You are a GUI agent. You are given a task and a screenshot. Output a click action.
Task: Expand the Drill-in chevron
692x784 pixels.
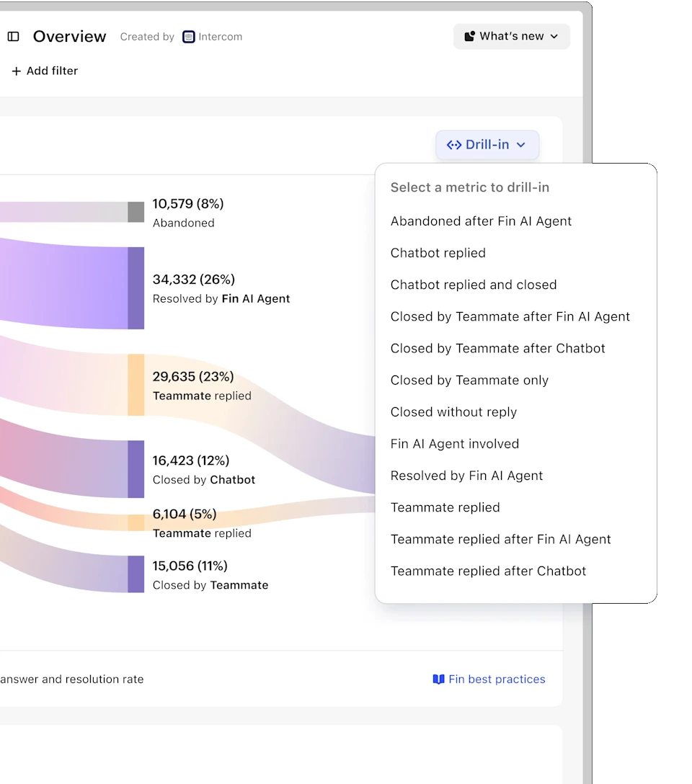[521, 145]
